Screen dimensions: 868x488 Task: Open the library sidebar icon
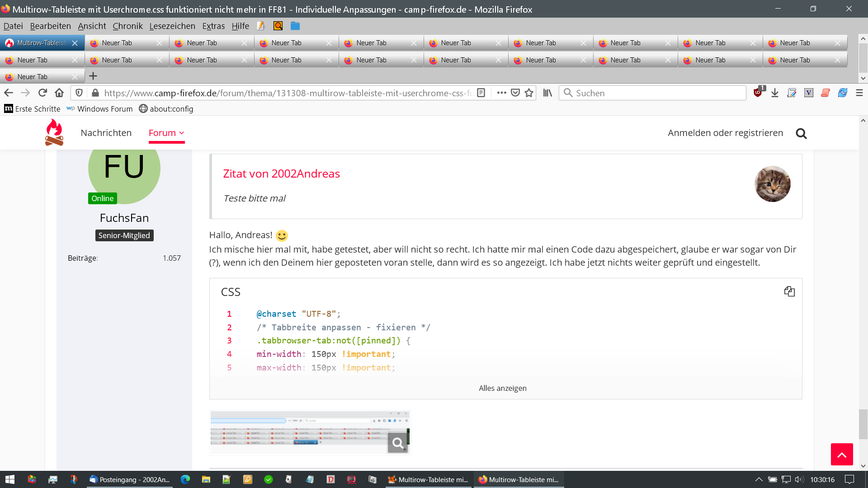pyautogui.click(x=547, y=93)
